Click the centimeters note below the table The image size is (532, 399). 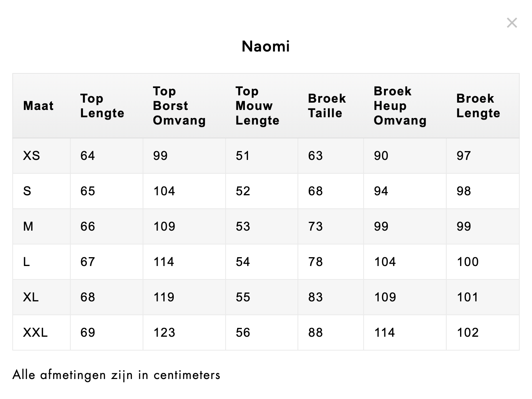tap(116, 375)
